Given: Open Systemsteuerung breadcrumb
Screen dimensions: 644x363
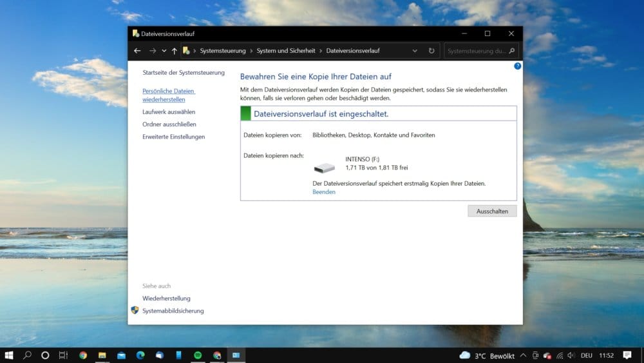Looking at the screenshot, I should tap(223, 50).
